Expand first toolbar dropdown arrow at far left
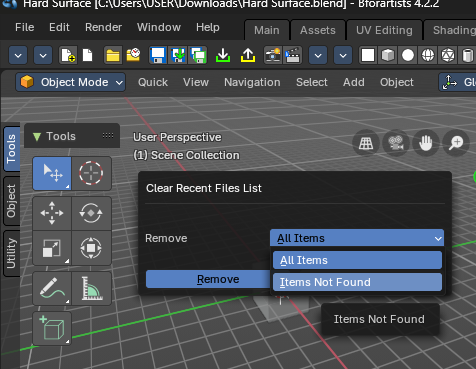The height and width of the screenshot is (369, 476). tap(18, 55)
